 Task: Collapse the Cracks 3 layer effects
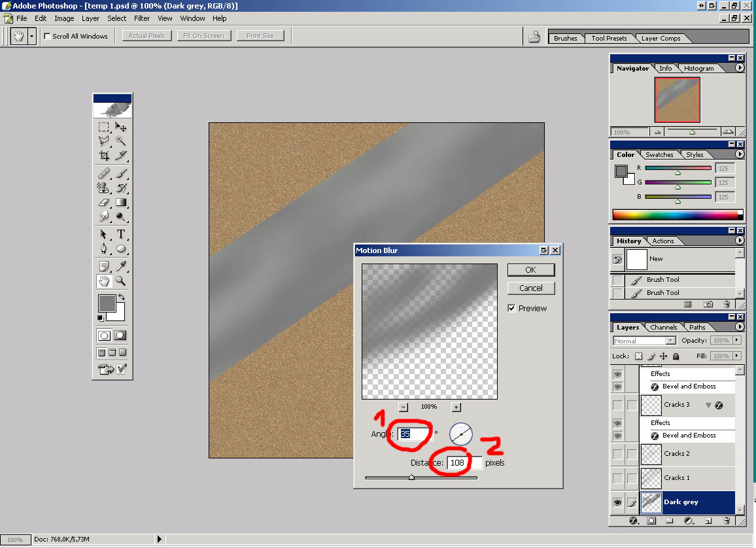708,405
